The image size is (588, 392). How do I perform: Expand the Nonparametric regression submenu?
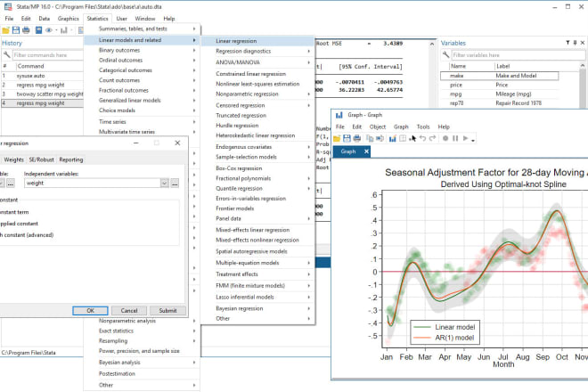coord(258,94)
